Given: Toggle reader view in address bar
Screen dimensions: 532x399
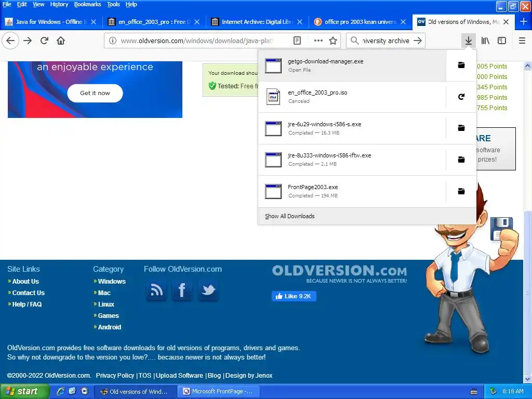Looking at the screenshot, I should tap(297, 41).
